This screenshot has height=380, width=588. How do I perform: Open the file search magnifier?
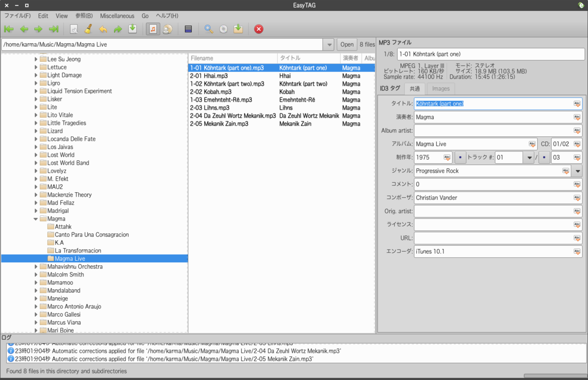pos(209,29)
